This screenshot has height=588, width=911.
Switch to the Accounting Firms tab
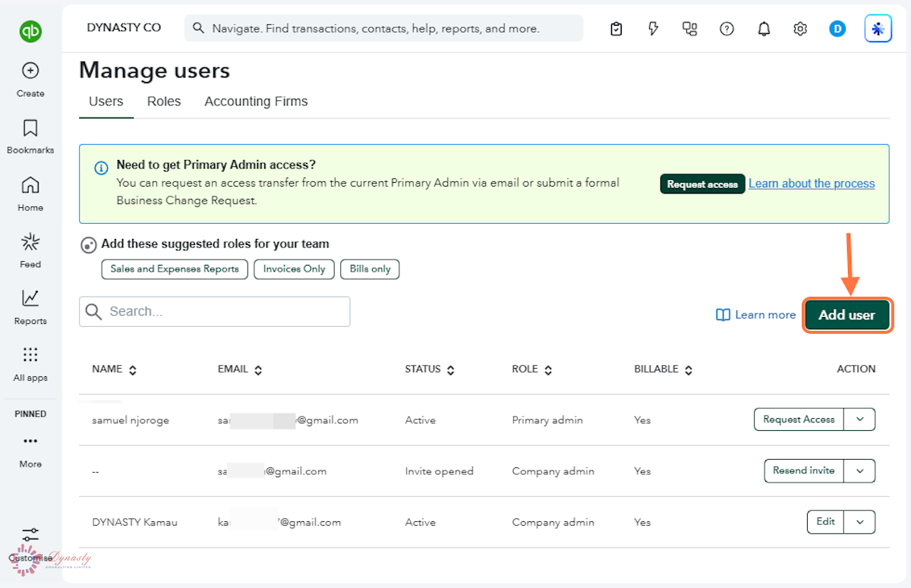(x=256, y=102)
